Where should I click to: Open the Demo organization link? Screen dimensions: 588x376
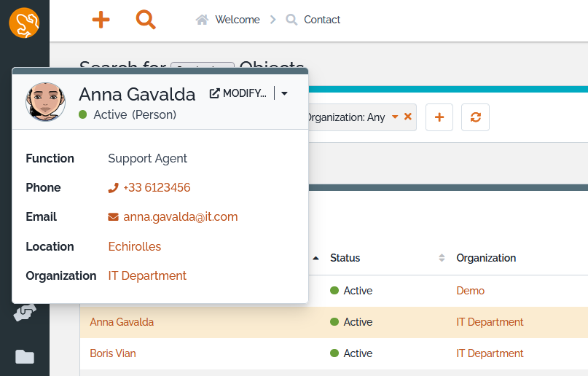click(471, 290)
